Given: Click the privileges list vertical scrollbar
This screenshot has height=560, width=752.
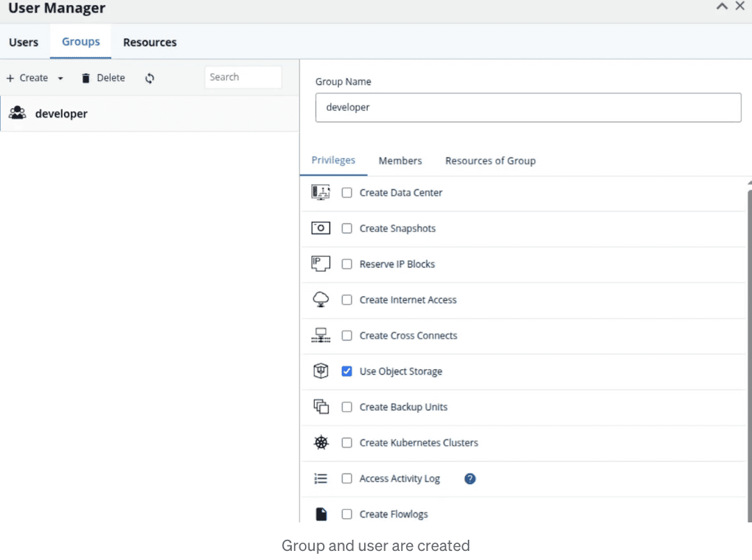Looking at the screenshot, I should tap(749, 355).
